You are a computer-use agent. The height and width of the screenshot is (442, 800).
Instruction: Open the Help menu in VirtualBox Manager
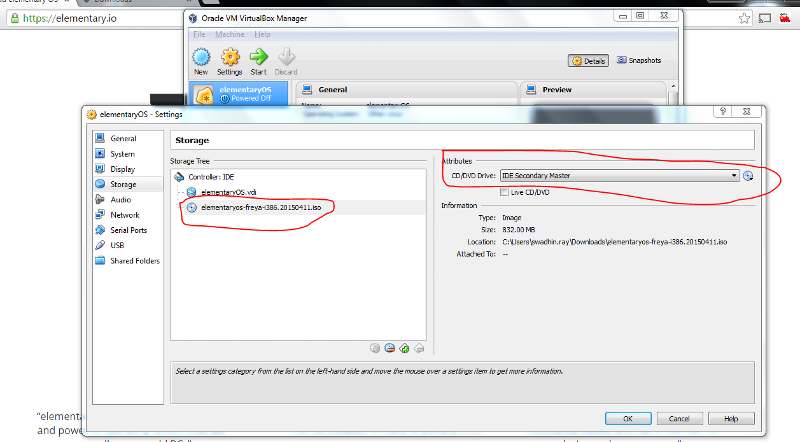[x=262, y=34]
